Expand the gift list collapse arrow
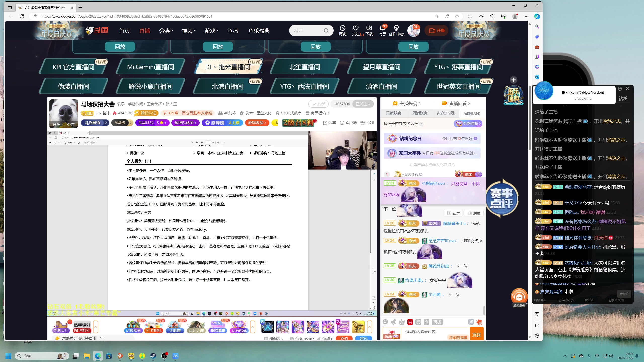 point(370,327)
